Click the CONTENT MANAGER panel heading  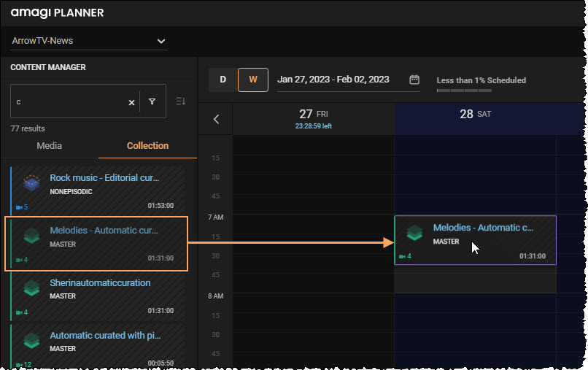(48, 67)
